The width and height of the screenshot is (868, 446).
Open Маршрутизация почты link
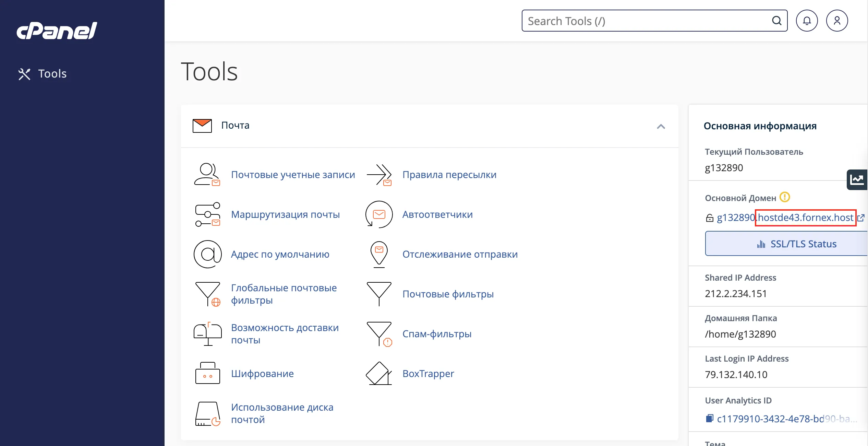point(285,214)
